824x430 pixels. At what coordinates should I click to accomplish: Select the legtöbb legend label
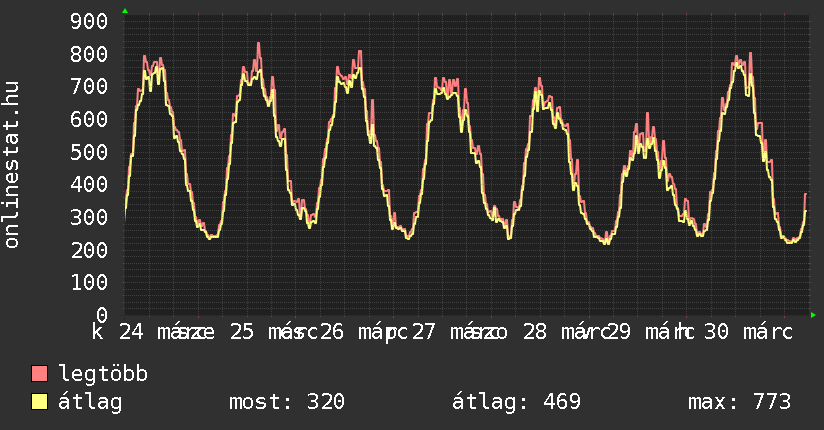pos(104,374)
